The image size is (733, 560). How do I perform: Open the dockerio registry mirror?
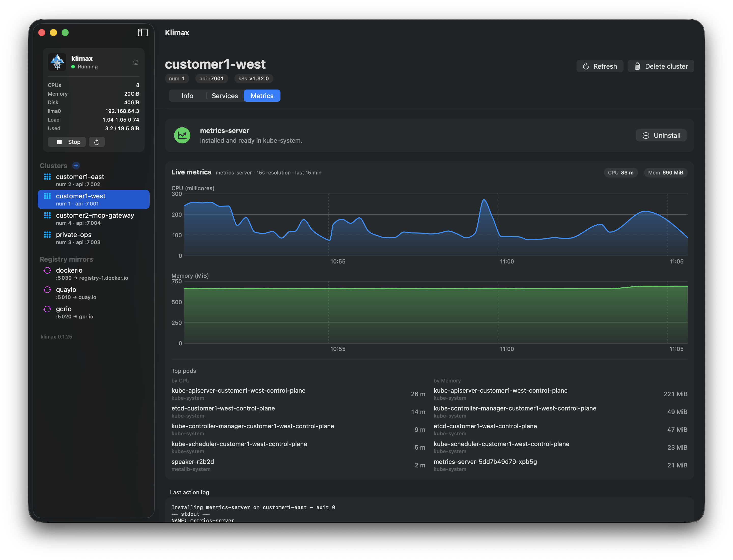coord(94,274)
